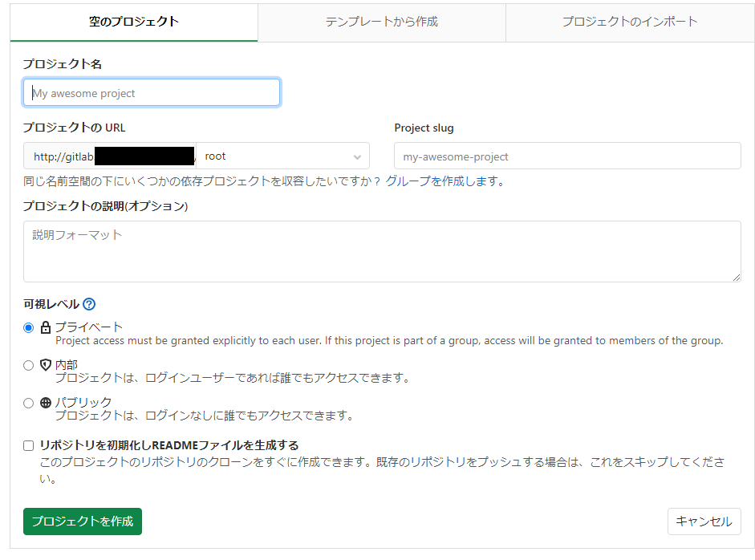755x560 pixels.
Task: Click the public globe icon
Action: [x=44, y=402]
